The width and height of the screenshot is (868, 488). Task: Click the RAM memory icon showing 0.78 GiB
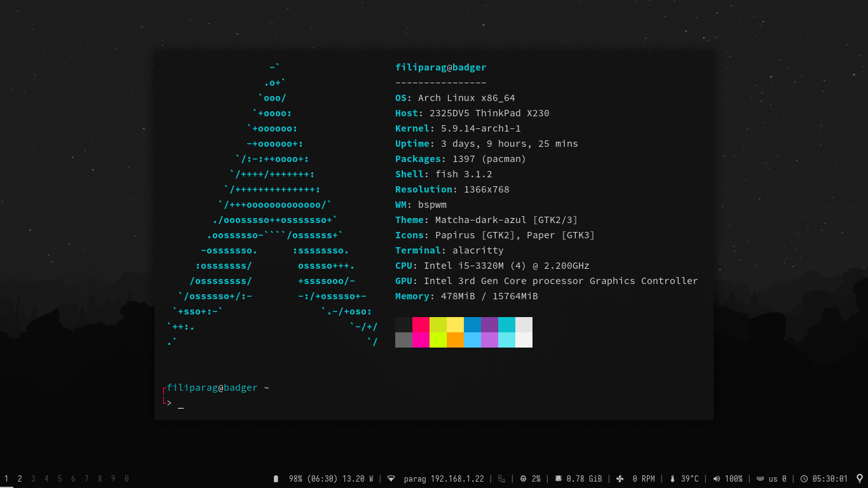[x=558, y=478]
